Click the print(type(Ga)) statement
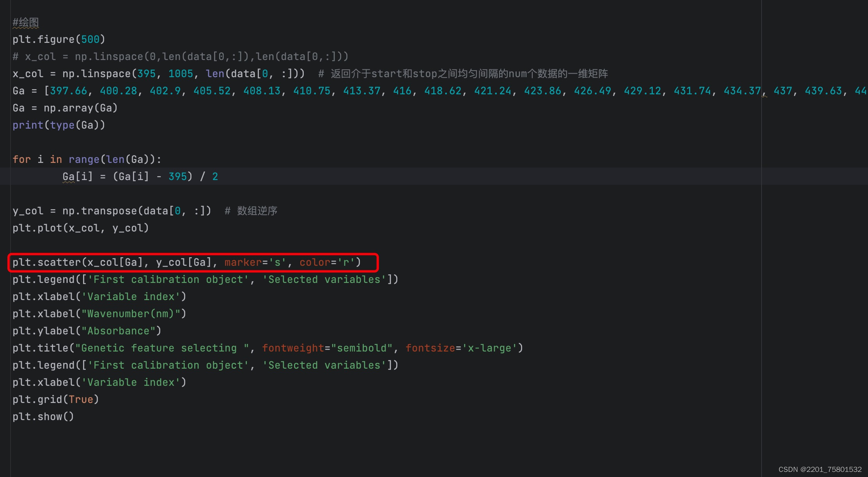Viewport: 868px width, 477px height. pyautogui.click(x=58, y=125)
